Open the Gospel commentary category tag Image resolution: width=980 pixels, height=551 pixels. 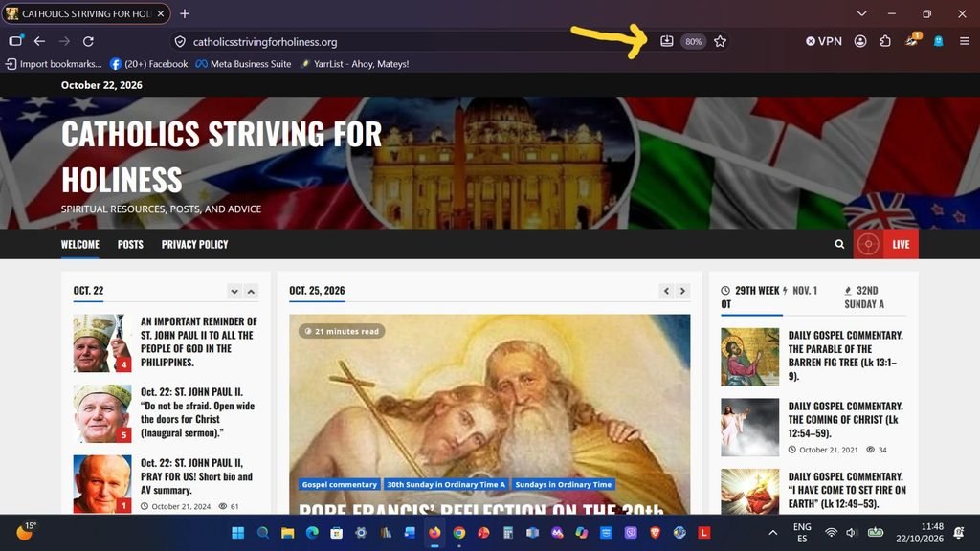340,484
